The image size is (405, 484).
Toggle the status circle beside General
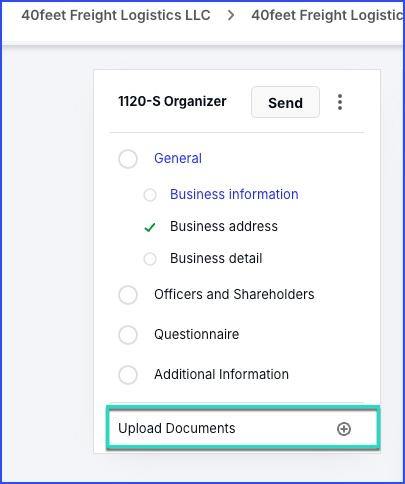128,159
